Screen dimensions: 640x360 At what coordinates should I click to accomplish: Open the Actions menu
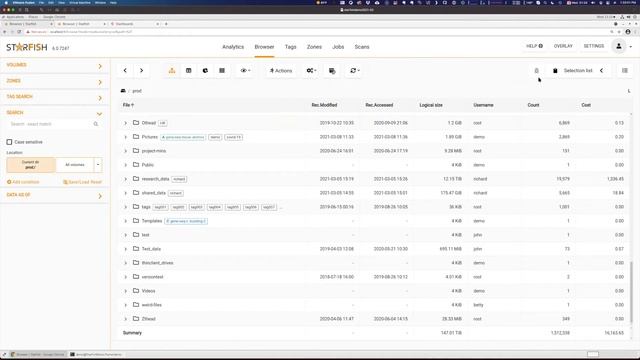click(281, 71)
